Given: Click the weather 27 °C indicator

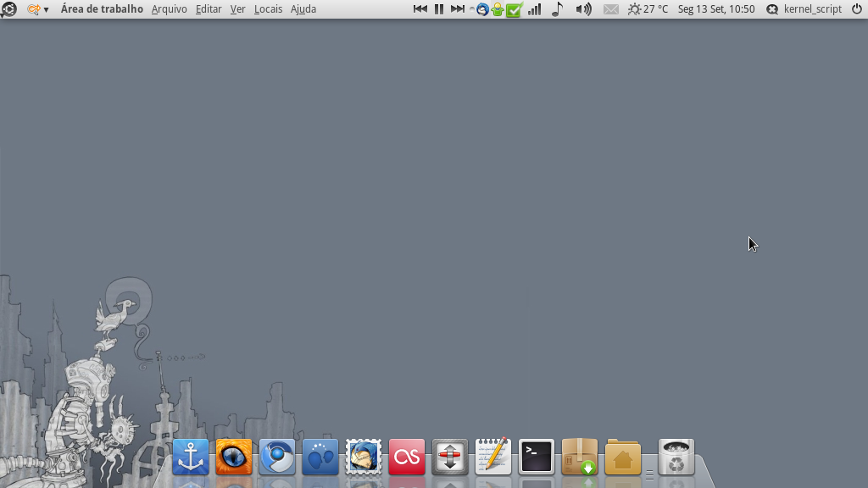Looking at the screenshot, I should coord(648,8).
